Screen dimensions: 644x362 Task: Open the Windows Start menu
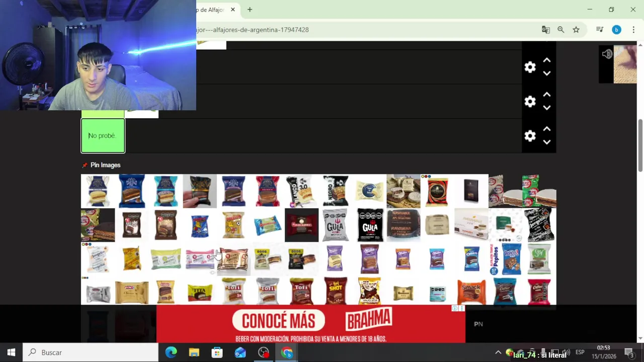tap(11, 352)
